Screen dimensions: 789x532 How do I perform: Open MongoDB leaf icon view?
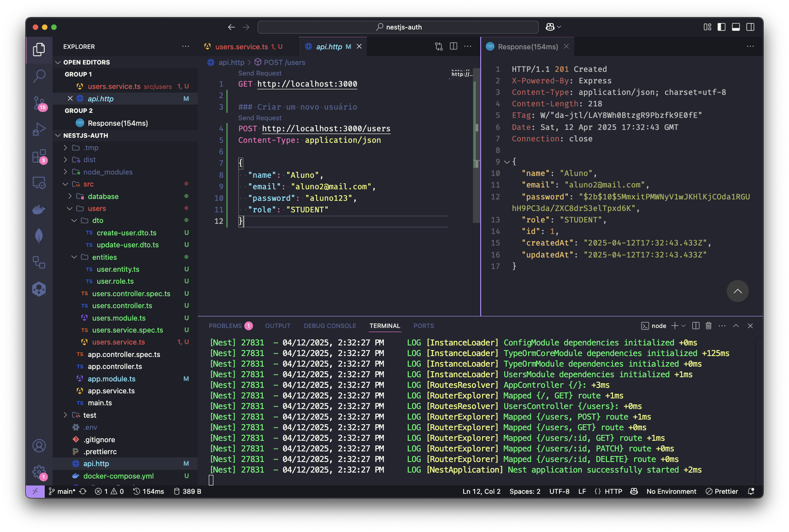(39, 236)
